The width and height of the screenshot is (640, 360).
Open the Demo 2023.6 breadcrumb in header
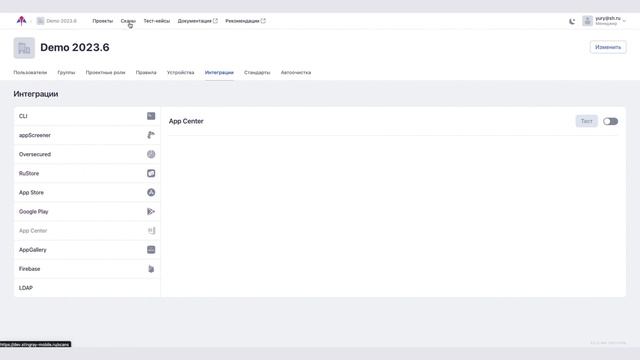[57, 21]
